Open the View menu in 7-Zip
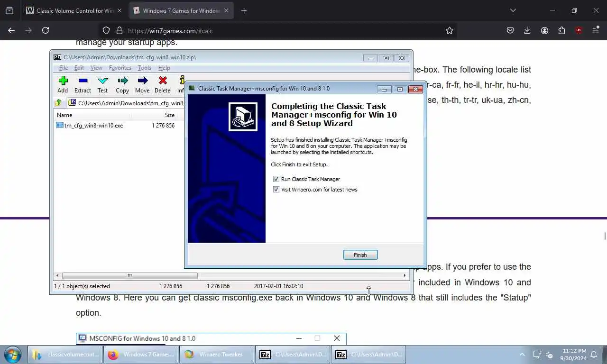Screen dimensions: 607x364 point(96,68)
